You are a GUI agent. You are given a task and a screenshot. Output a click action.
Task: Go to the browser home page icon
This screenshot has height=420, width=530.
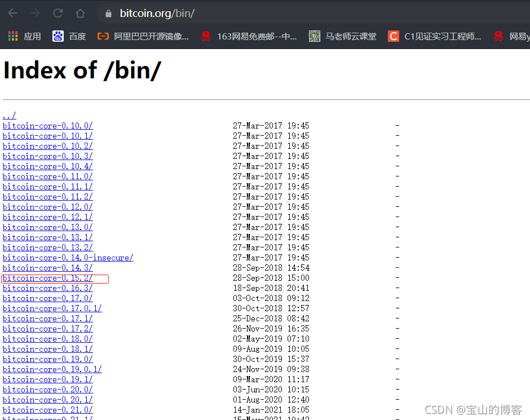[80, 13]
